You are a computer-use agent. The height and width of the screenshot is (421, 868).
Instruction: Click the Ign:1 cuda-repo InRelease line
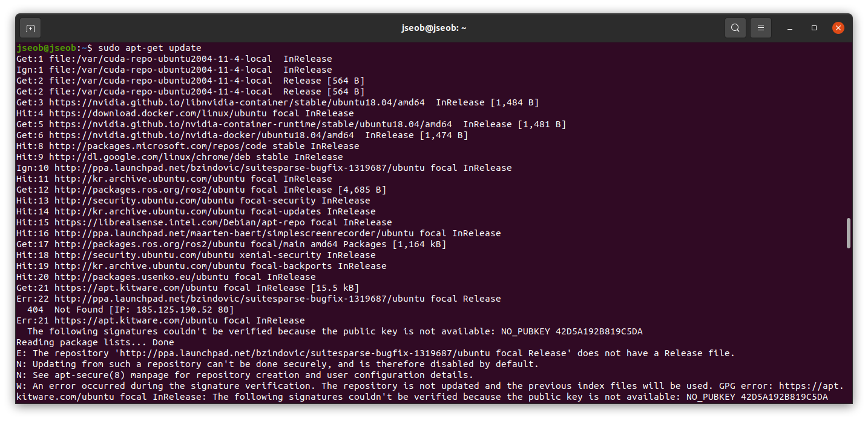tap(174, 70)
